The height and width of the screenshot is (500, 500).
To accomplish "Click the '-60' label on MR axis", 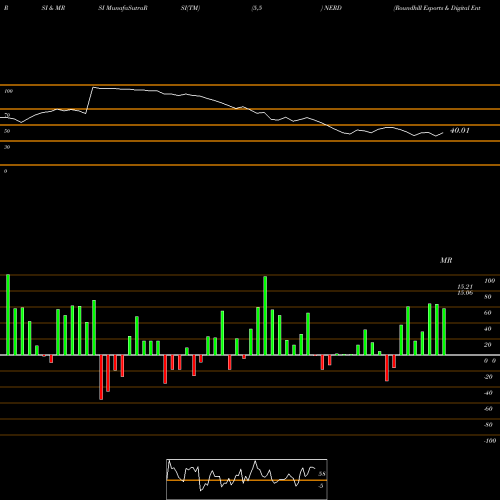I will coord(488,409).
